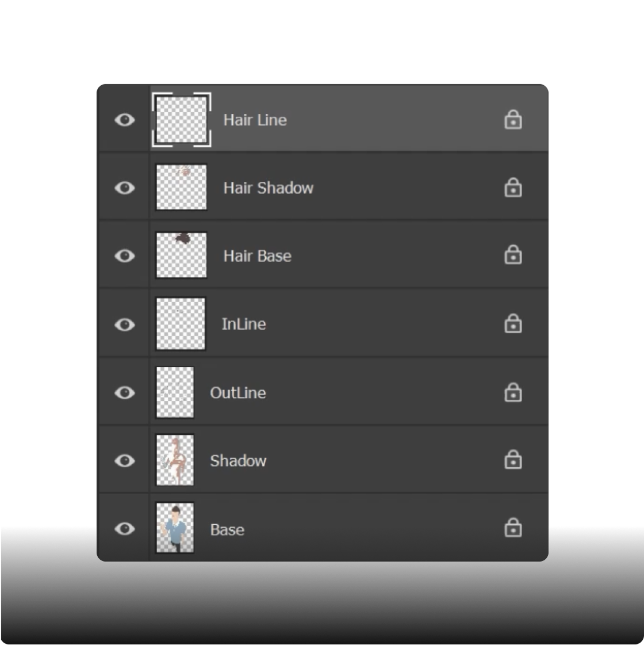This screenshot has width=644, height=645.
Task: Click the InLine layer name
Action: 244,325
